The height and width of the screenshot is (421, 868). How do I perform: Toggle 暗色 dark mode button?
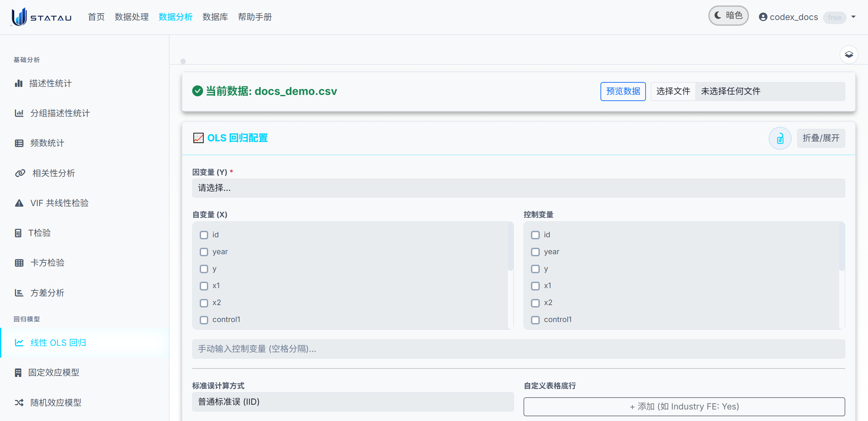[728, 16]
